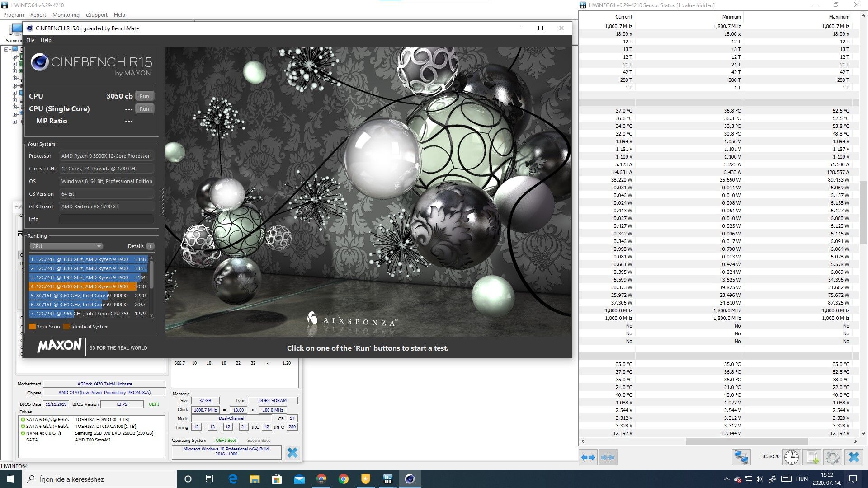This screenshot has width=868, height=488.
Task: Run the CPU multi-core benchmark
Action: [144, 96]
